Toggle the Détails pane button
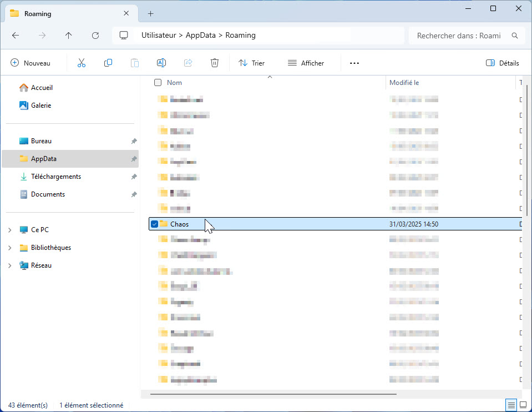Viewport: 532px width, 412px height. tap(503, 63)
